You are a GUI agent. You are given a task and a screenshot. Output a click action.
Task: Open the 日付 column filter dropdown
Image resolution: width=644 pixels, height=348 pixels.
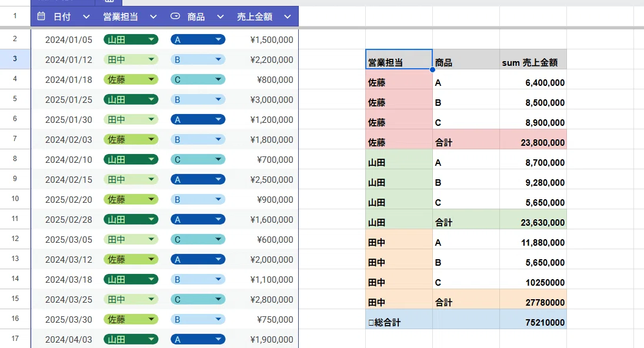[x=86, y=17]
